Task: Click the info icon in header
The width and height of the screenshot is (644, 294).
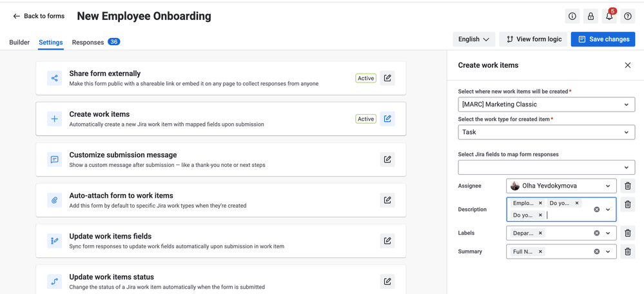Action: pyautogui.click(x=572, y=16)
